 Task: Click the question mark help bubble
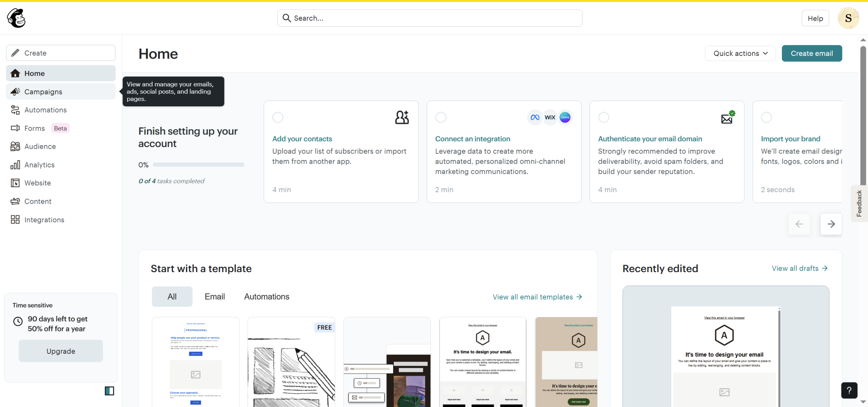click(x=849, y=390)
